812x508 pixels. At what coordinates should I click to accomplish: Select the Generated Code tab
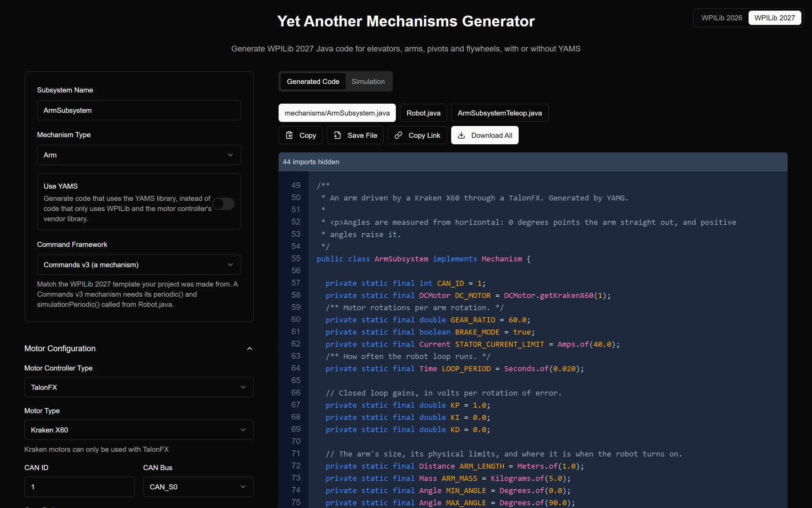point(313,82)
